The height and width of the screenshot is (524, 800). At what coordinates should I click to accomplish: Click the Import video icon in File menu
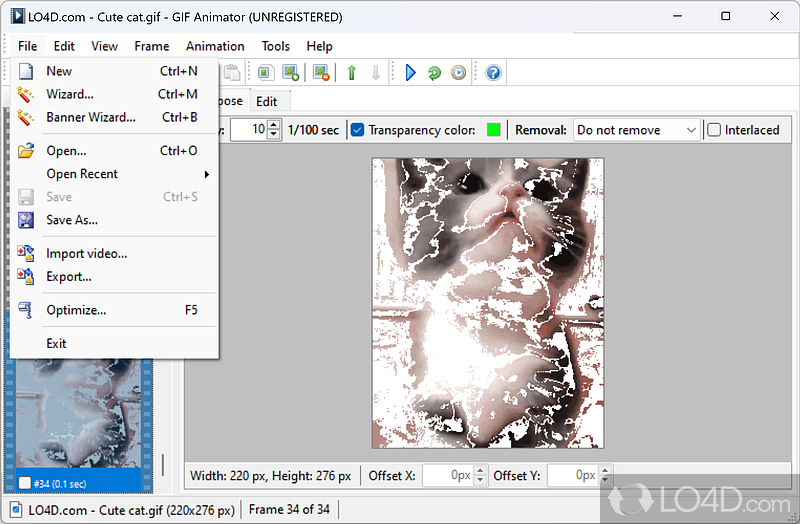[26, 253]
